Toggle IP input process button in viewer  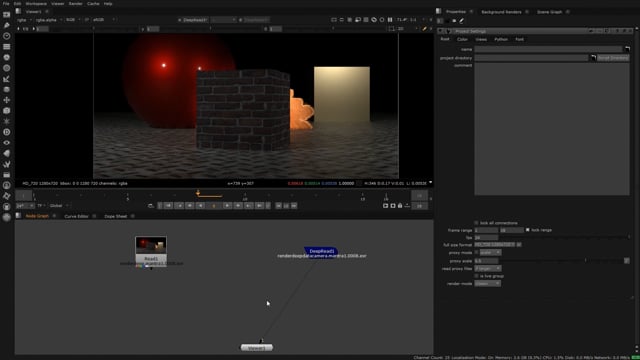[x=87, y=20]
